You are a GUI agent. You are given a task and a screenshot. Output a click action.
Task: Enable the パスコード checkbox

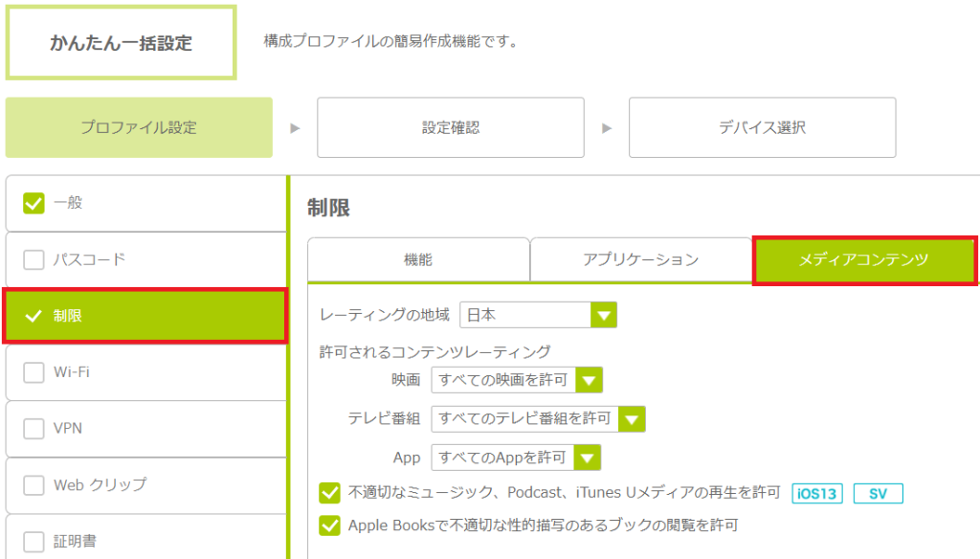click(x=33, y=259)
